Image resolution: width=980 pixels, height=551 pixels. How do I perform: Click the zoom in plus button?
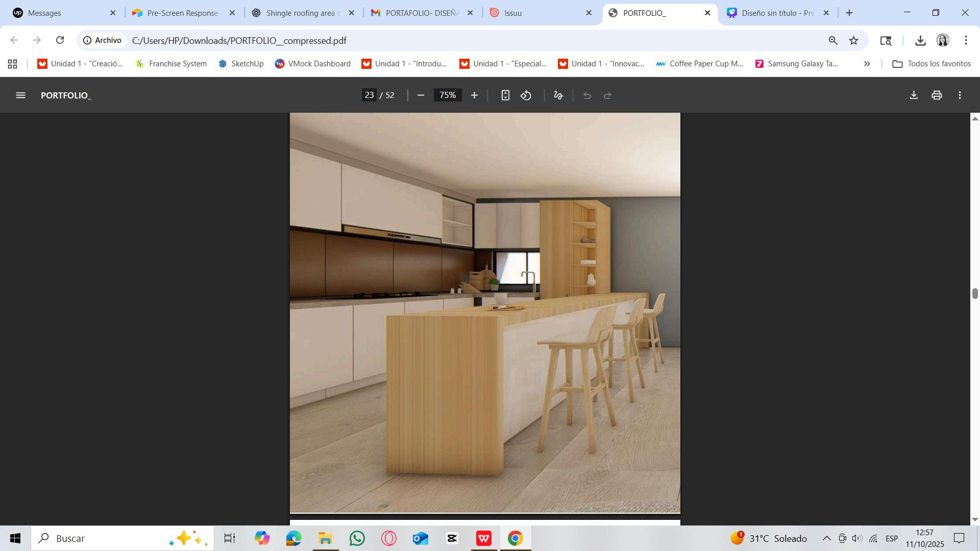coord(474,95)
